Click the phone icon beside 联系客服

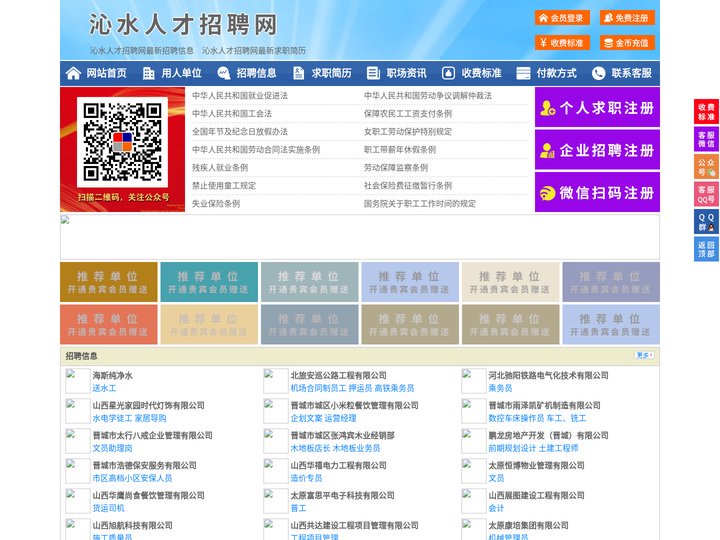coord(598,73)
